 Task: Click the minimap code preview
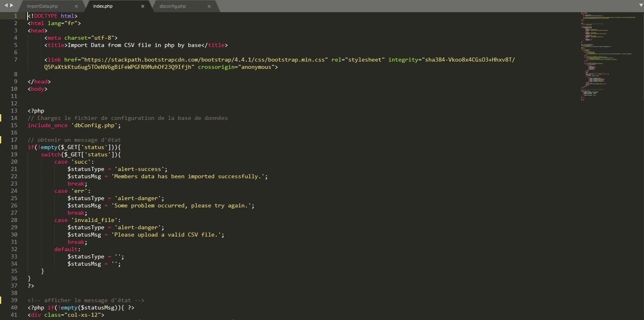[608, 57]
